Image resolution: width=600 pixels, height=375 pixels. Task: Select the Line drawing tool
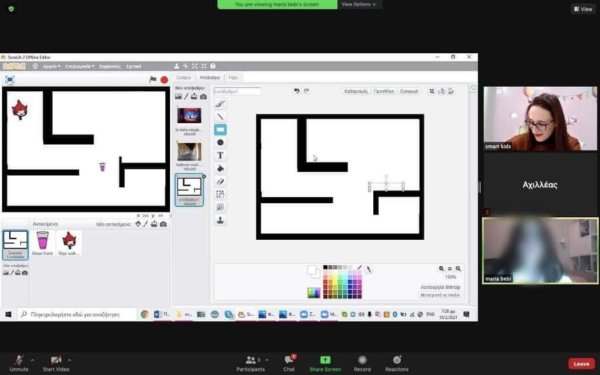coord(220,116)
